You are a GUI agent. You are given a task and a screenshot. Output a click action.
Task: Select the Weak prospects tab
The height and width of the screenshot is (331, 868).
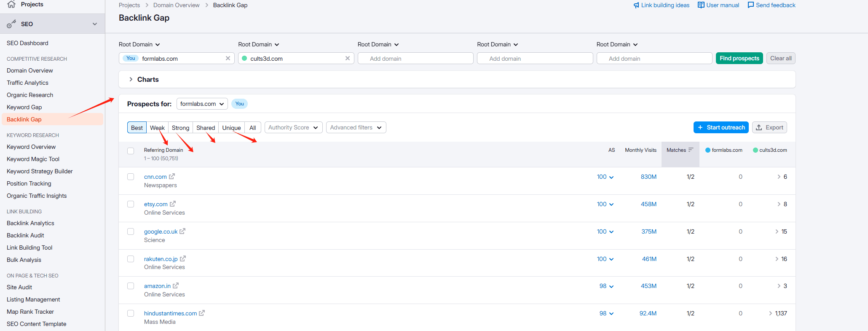click(157, 127)
